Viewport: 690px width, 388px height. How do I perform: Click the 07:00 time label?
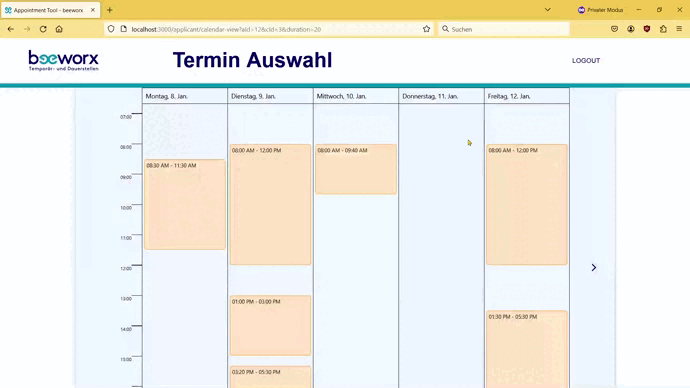tap(126, 117)
